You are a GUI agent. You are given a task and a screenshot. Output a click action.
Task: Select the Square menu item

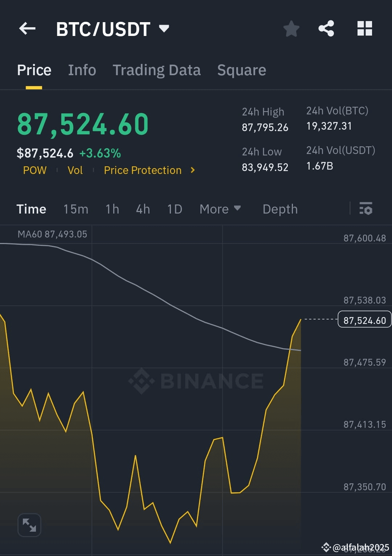(x=241, y=70)
